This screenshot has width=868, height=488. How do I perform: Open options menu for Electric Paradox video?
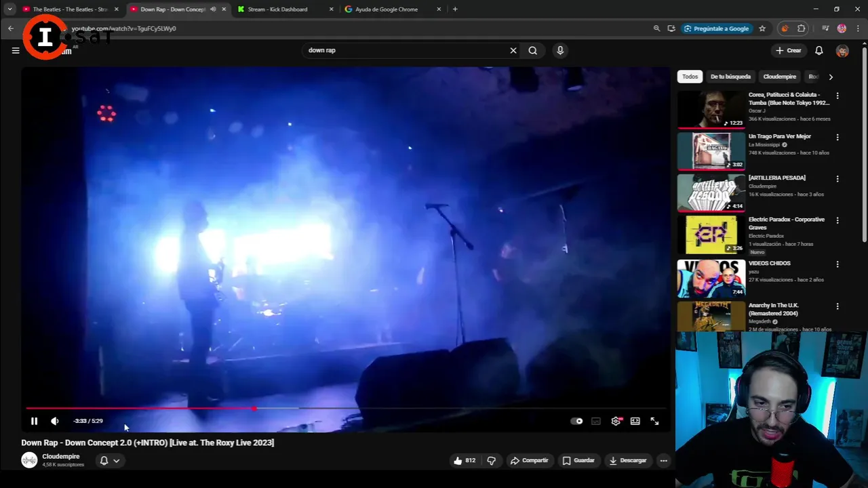point(837,220)
